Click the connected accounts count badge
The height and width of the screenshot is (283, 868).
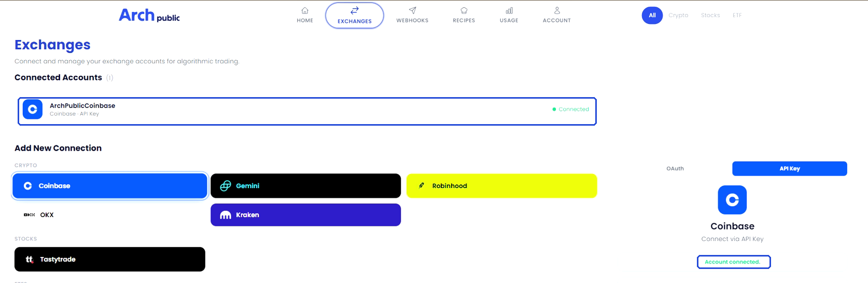point(109,78)
